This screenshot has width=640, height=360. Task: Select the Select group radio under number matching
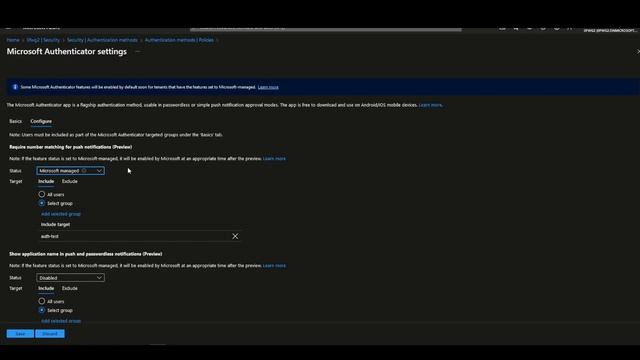pos(42,203)
